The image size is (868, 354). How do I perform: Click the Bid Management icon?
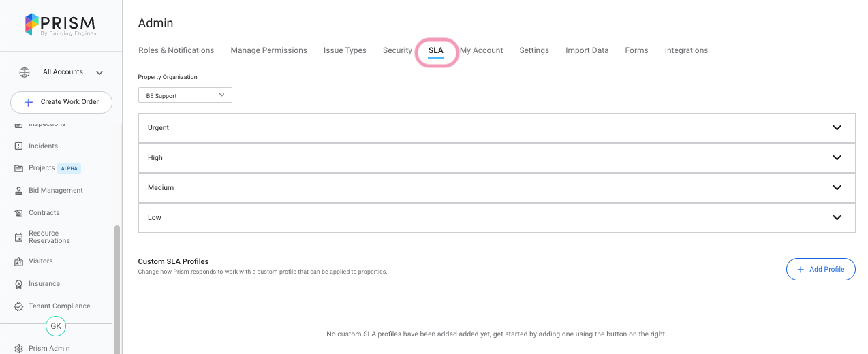click(x=19, y=191)
